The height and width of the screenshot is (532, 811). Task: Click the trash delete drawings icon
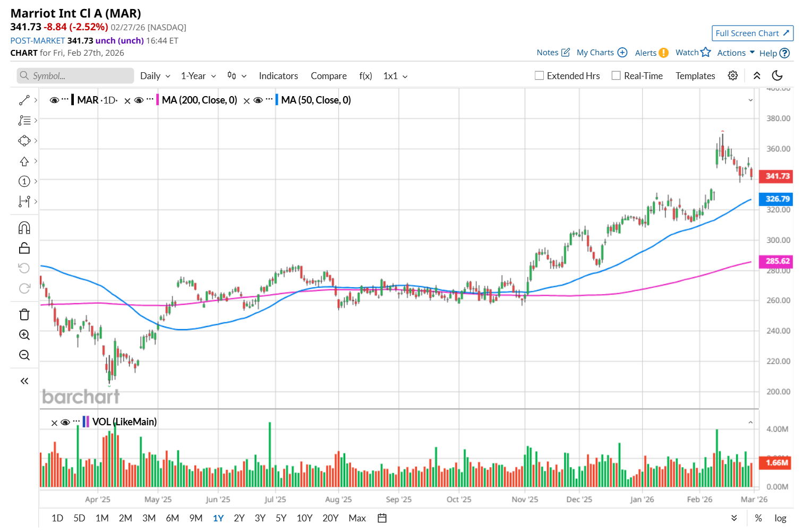pyautogui.click(x=24, y=314)
